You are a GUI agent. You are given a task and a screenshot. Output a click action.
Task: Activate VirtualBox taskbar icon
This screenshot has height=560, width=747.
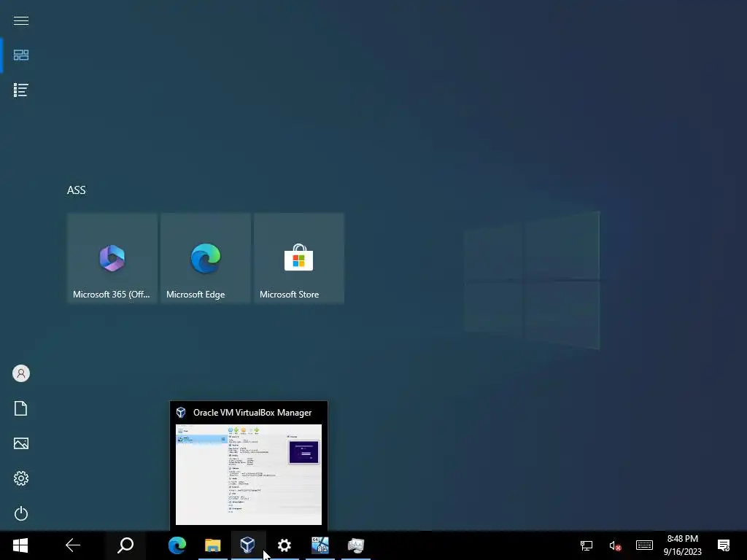[248, 545]
